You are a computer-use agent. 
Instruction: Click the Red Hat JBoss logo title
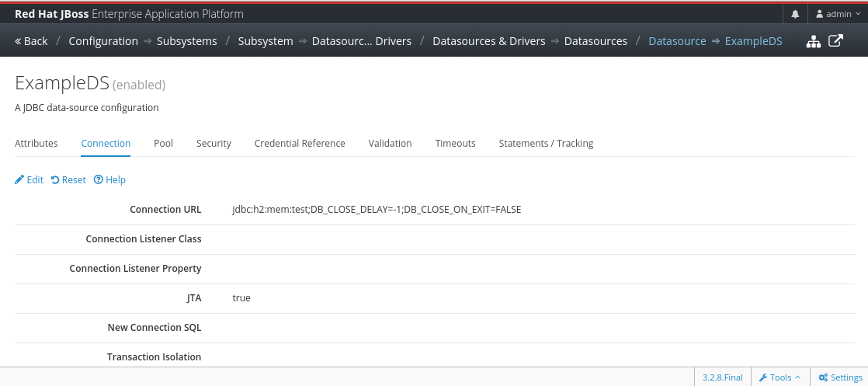pyautogui.click(x=129, y=14)
